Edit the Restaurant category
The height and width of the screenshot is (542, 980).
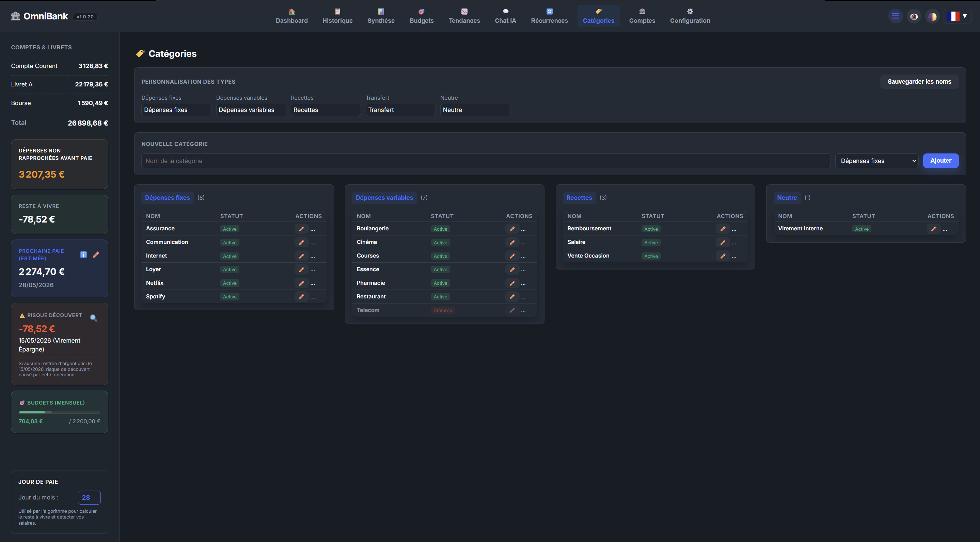coord(512,297)
